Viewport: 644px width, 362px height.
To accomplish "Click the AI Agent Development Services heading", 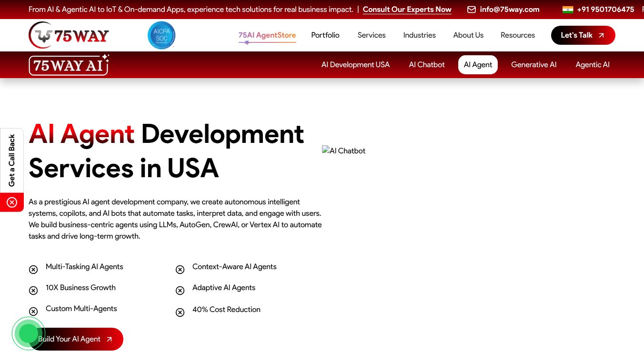I will point(166,151).
